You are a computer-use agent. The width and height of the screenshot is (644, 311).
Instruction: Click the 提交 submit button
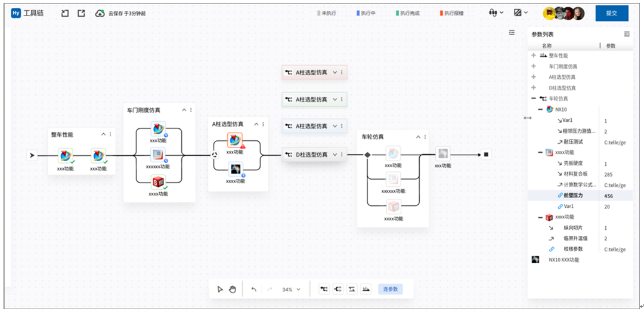pos(611,13)
